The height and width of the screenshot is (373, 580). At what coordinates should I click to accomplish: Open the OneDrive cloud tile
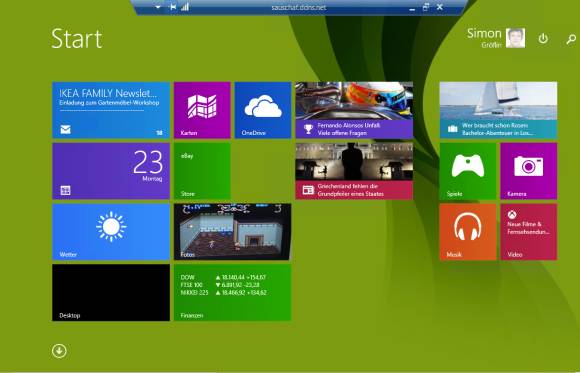(263, 110)
